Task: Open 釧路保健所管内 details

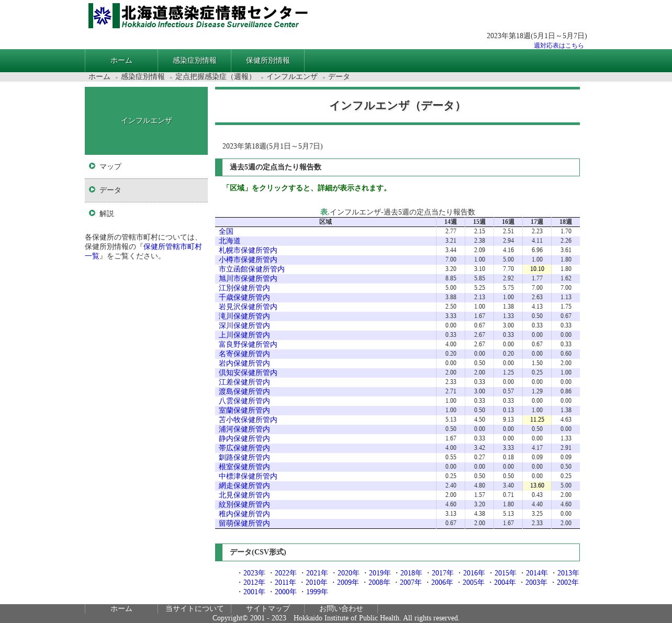Action: point(244,457)
